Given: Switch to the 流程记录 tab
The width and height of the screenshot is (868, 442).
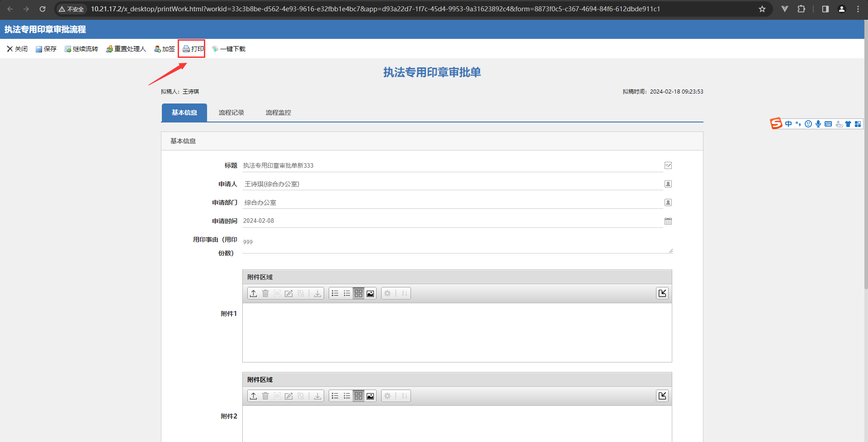Looking at the screenshot, I should [x=231, y=113].
